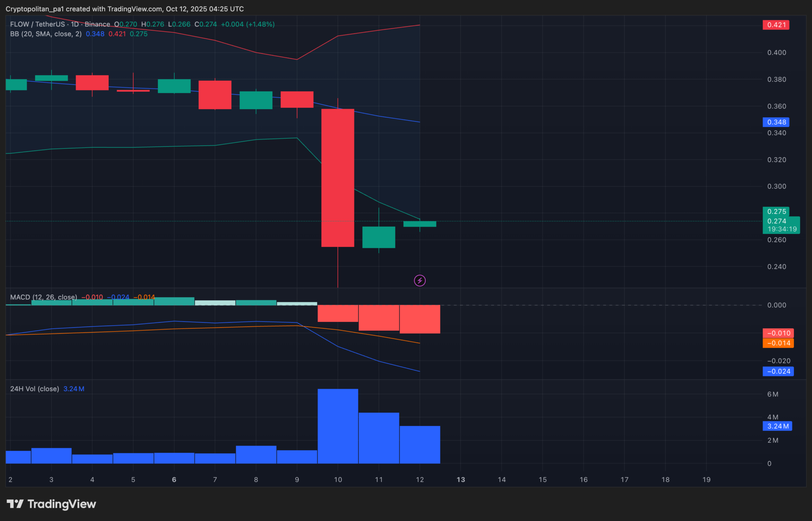Click the bold date label 13 on time axis
The height and width of the screenshot is (521, 812).
[x=461, y=480]
